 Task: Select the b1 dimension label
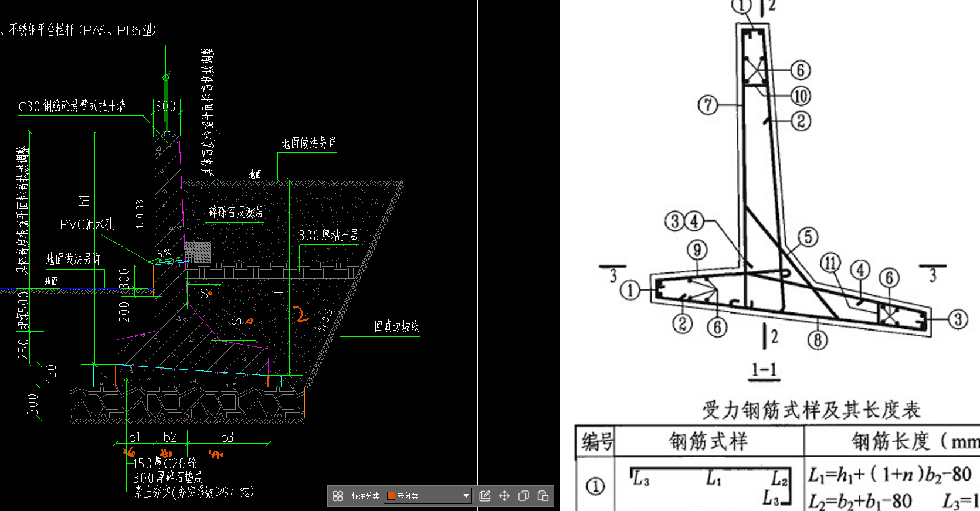point(135,437)
